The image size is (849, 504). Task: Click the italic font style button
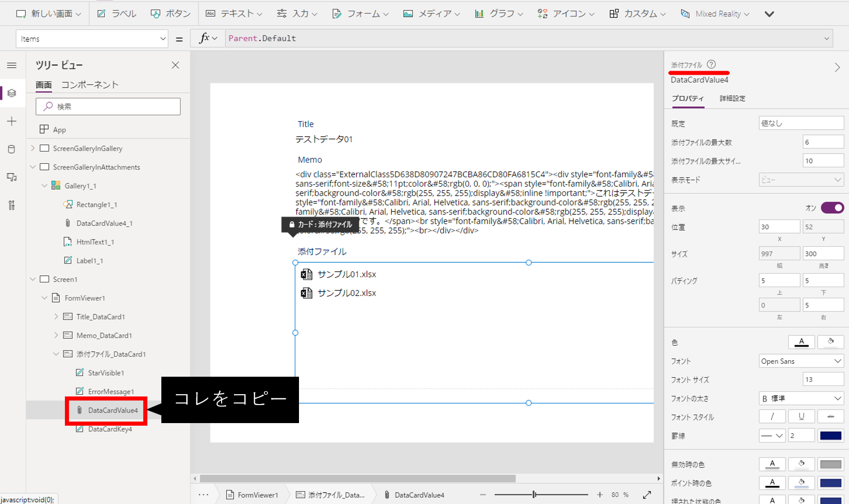772,416
